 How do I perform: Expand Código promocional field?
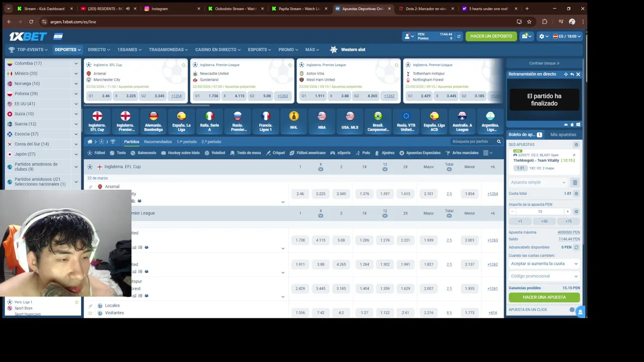click(544, 276)
